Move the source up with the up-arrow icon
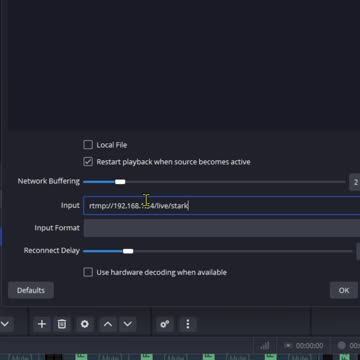The height and width of the screenshot is (360, 360). [x=108, y=324]
